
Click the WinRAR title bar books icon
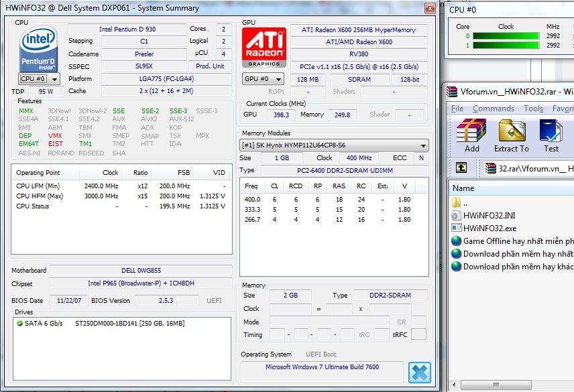click(x=452, y=92)
